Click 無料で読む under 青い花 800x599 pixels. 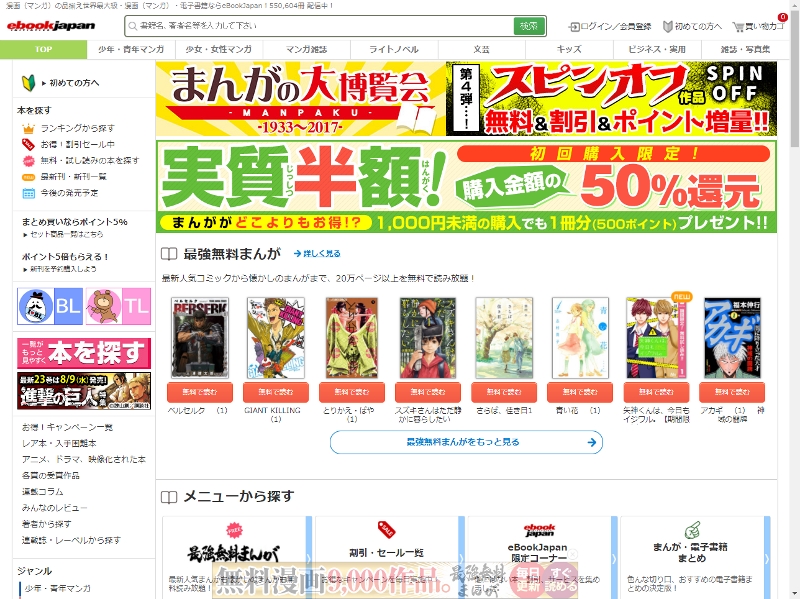click(x=580, y=392)
